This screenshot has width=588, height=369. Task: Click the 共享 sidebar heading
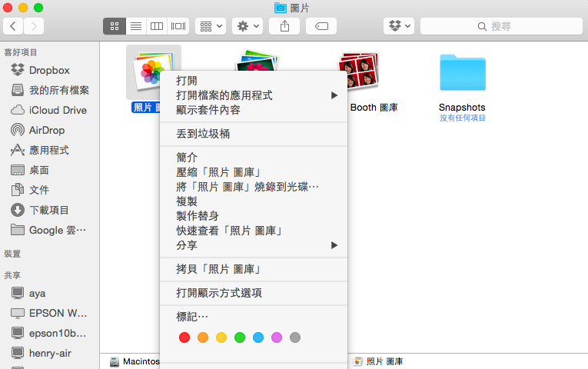[12, 275]
